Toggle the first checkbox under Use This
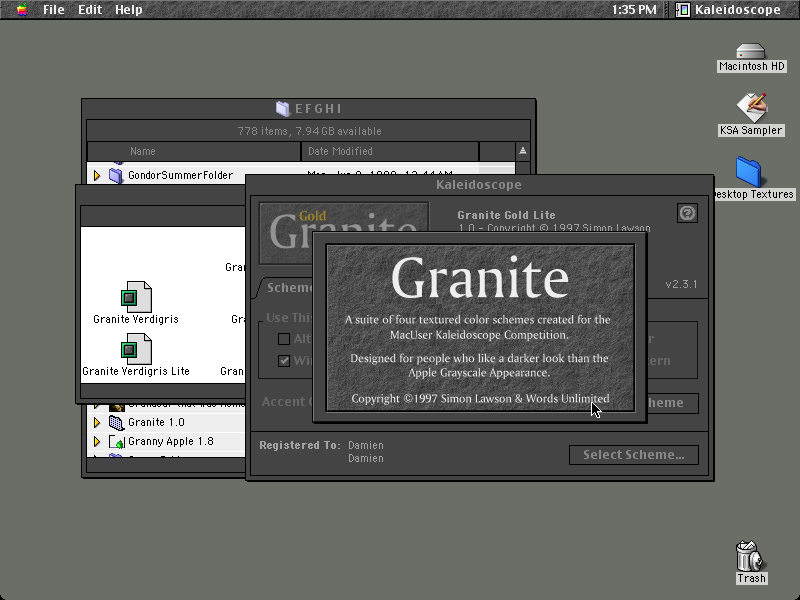Screen dimensions: 800x600 284,339
